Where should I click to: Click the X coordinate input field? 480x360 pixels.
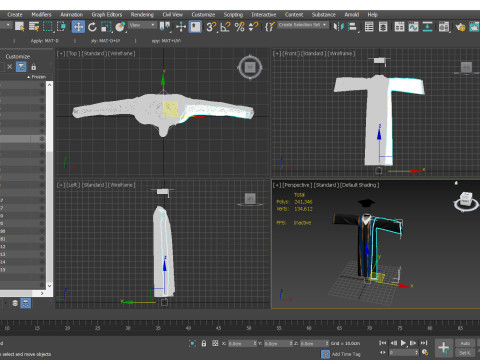(x=240, y=343)
